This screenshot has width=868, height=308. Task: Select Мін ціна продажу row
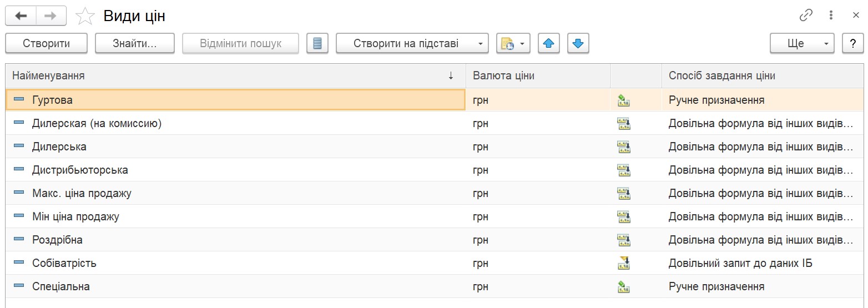pyautogui.click(x=435, y=216)
